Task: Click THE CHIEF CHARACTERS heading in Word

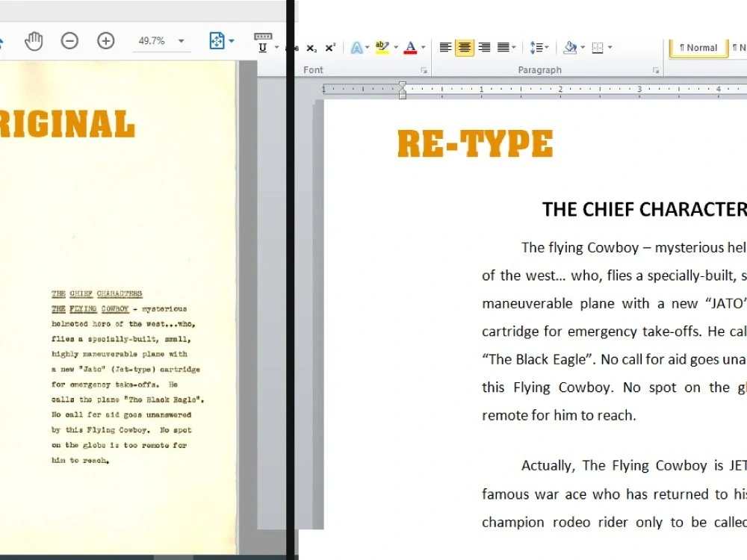Action: coord(645,210)
